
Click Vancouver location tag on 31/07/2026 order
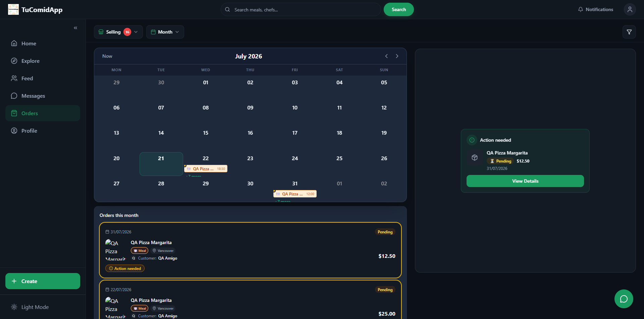click(163, 250)
